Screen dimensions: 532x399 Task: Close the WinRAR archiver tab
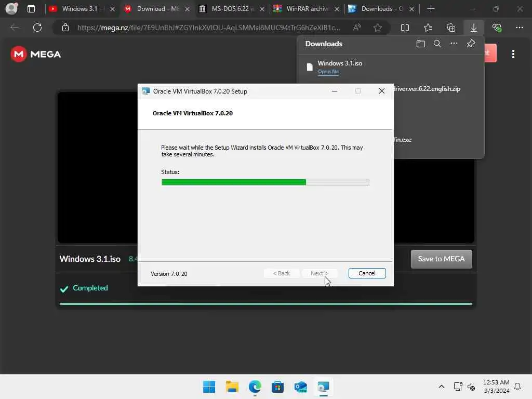[x=337, y=9]
